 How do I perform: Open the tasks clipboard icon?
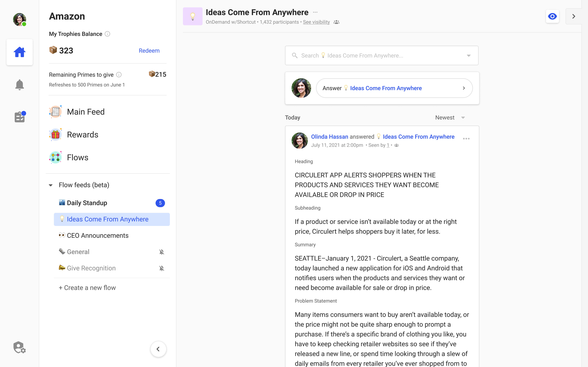tap(20, 117)
